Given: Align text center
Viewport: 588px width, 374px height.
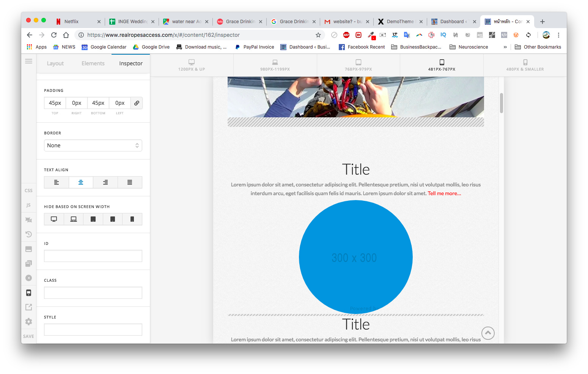Looking at the screenshot, I should pos(81,182).
